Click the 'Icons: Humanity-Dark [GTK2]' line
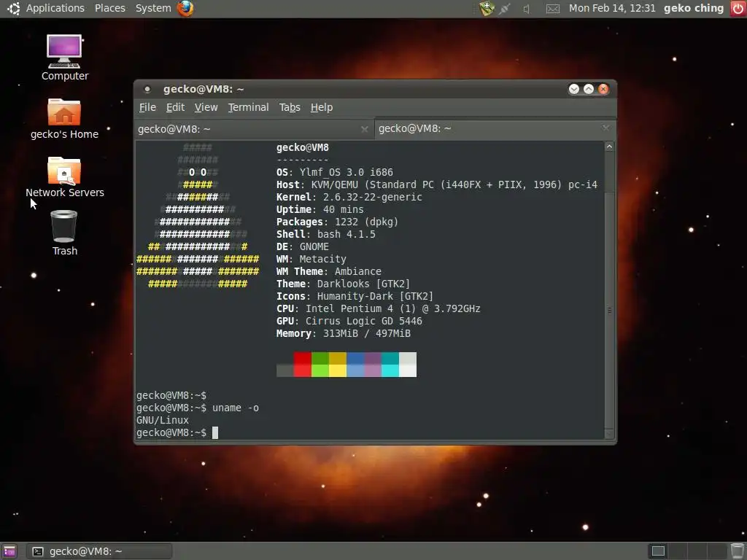The image size is (747, 560). coord(355,296)
